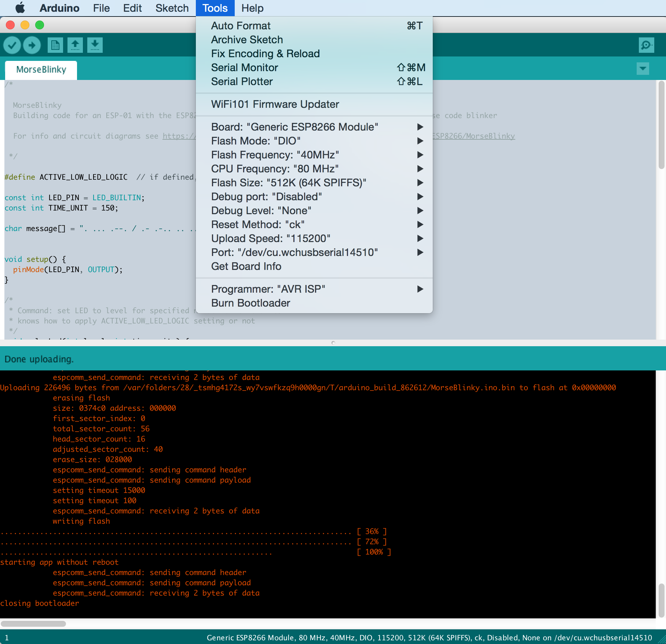
Task: Choose Archive Sketch
Action: click(x=314, y=40)
